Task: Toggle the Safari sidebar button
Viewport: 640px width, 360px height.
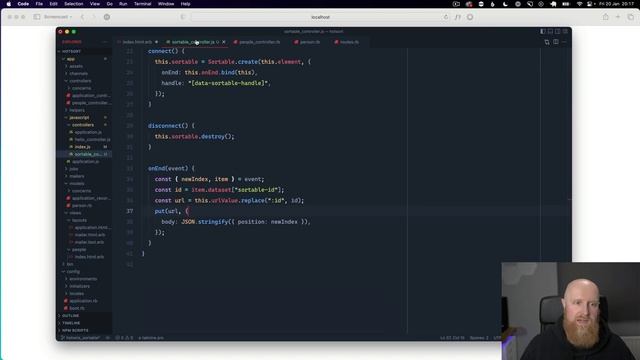Action: tap(37, 17)
